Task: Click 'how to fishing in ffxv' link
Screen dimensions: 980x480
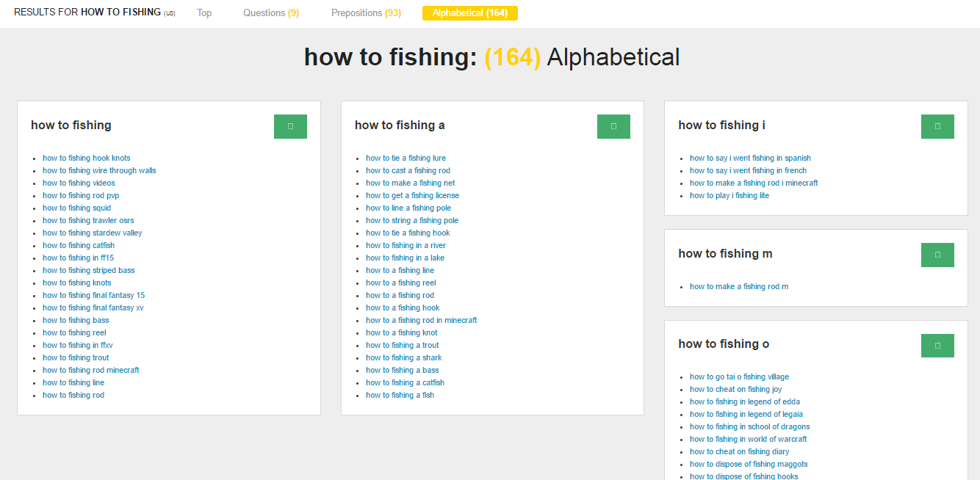Action: (78, 345)
